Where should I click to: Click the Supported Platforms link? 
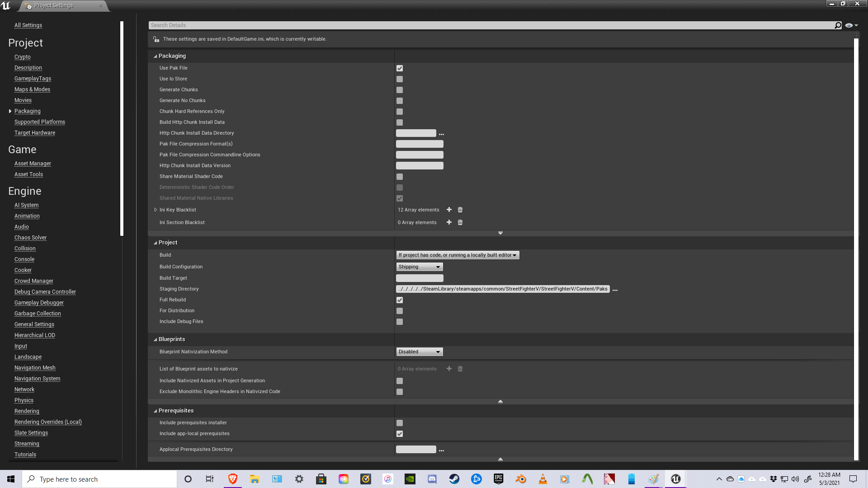(x=39, y=122)
